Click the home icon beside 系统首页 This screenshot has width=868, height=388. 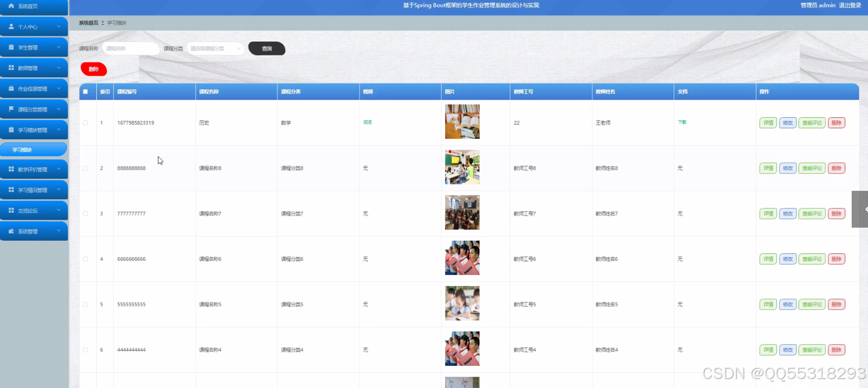11,6
